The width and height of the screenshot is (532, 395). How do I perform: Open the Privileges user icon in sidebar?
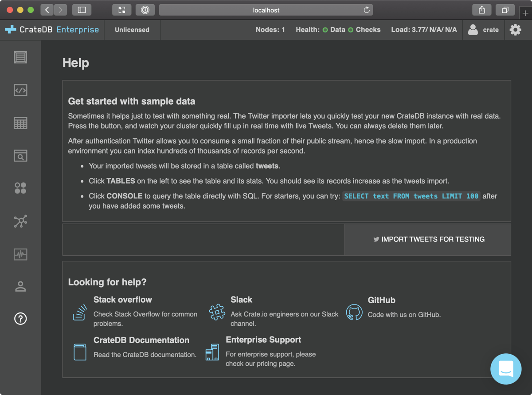coord(20,286)
